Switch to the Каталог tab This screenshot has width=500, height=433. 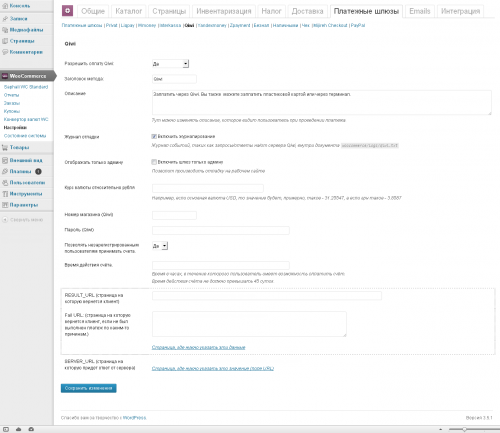tap(129, 11)
